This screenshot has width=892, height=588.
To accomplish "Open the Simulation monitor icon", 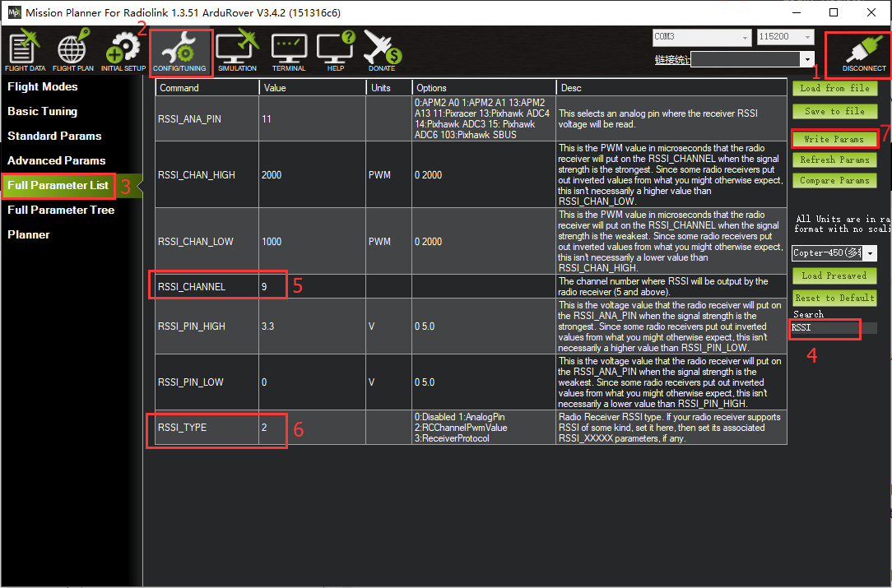I will 236,51.
